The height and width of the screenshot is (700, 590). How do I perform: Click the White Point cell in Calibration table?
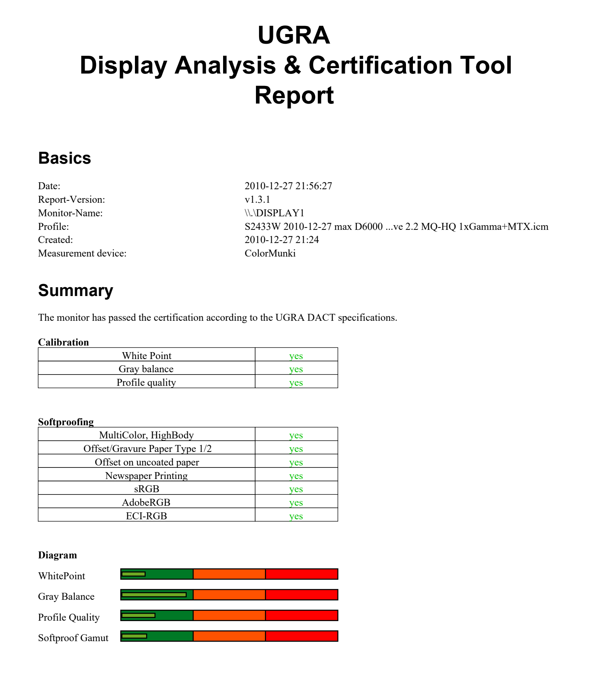147,356
